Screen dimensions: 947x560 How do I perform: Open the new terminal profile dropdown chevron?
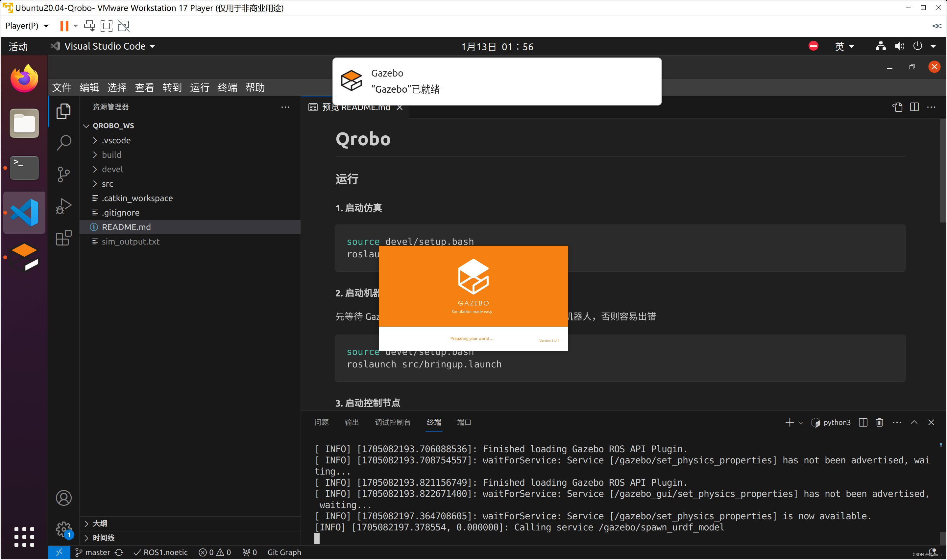800,423
